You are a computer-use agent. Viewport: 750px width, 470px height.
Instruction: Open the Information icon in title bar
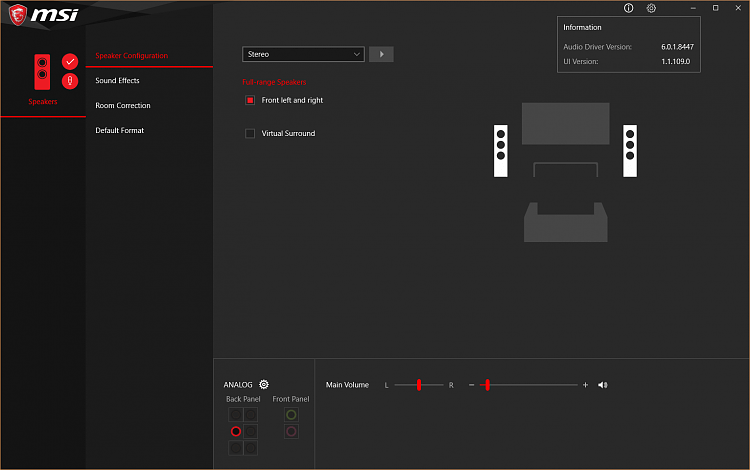click(x=628, y=8)
